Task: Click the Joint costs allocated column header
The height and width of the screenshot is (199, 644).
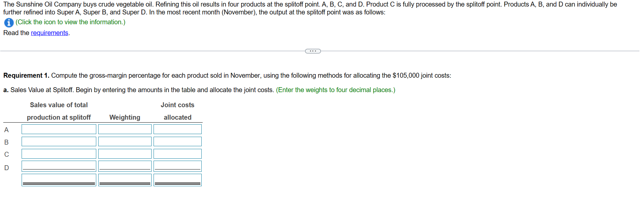Action: click(x=177, y=111)
